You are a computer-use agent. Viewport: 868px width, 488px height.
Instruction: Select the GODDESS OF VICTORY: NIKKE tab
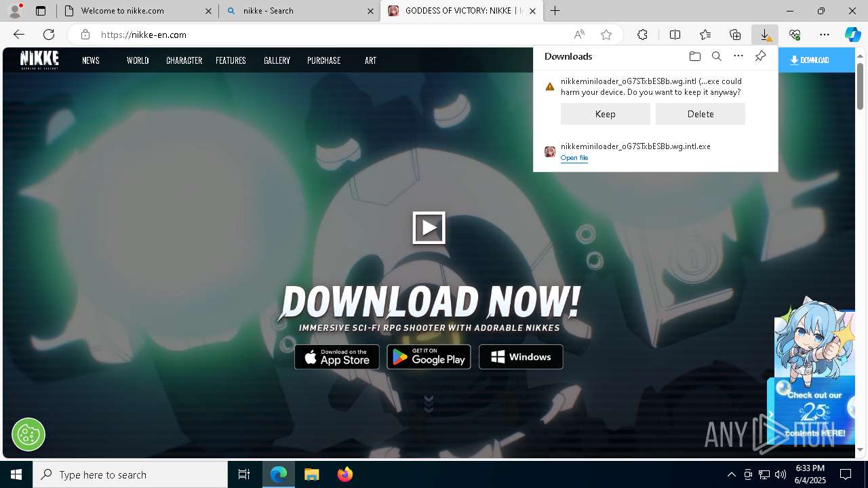pos(462,11)
